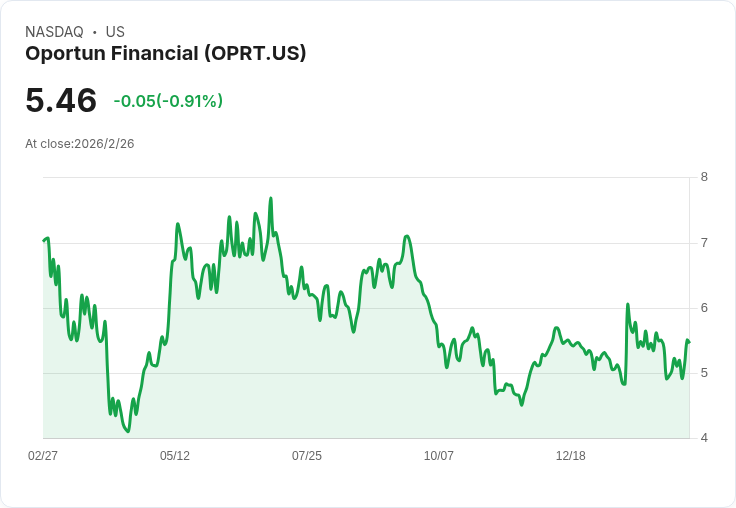This screenshot has width=736, height=508.
Task: Select the 12/18 date on x-axis
Action: tap(571, 455)
